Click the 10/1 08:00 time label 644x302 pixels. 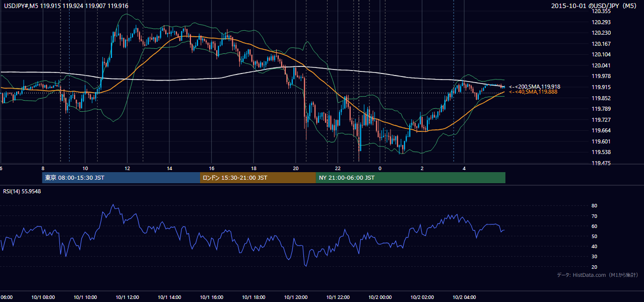point(43,297)
